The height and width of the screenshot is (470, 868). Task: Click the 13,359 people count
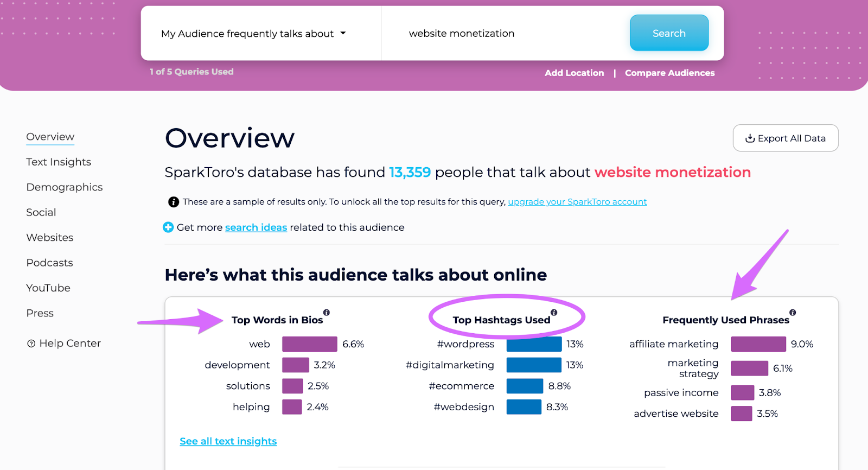(410, 172)
